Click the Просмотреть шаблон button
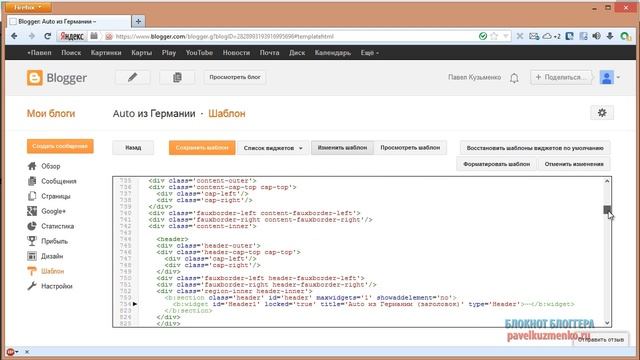 [410, 148]
